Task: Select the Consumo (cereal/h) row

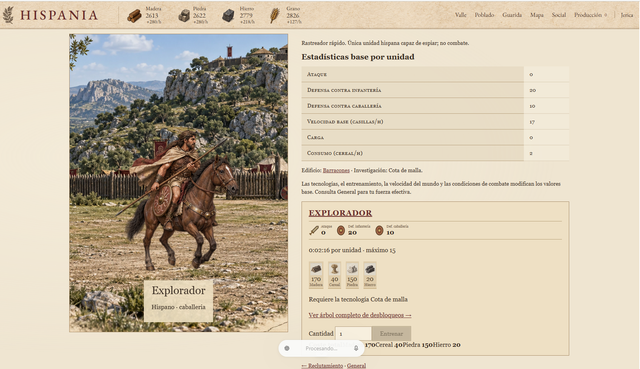Action: pos(435,153)
